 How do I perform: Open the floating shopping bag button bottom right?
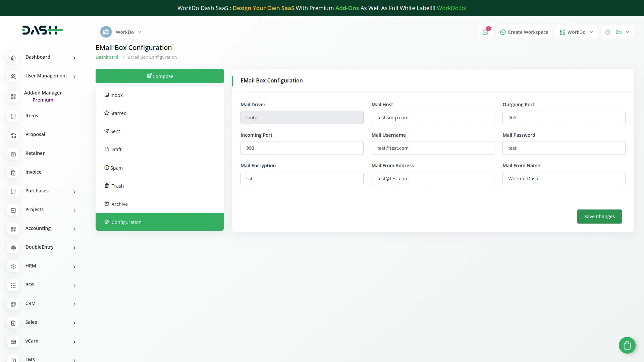pos(627,345)
